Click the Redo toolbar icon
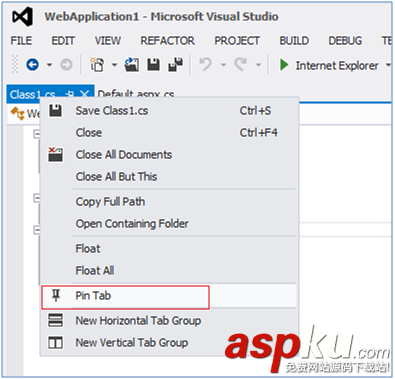The width and height of the screenshot is (395, 379). [x=241, y=64]
